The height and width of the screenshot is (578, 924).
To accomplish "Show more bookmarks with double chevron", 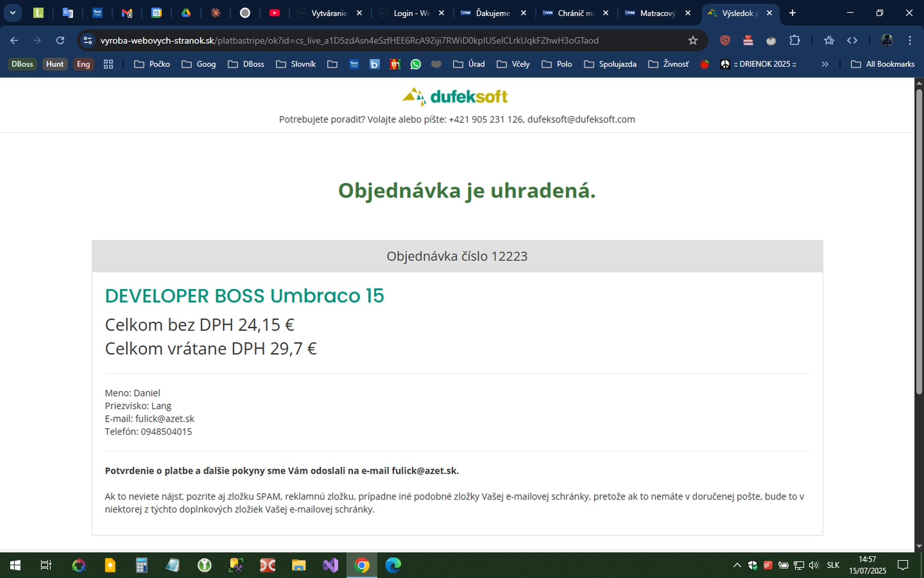I will 825,64.
